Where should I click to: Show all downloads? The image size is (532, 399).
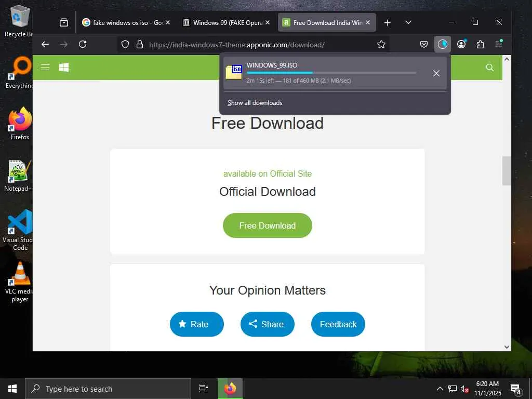(255, 103)
